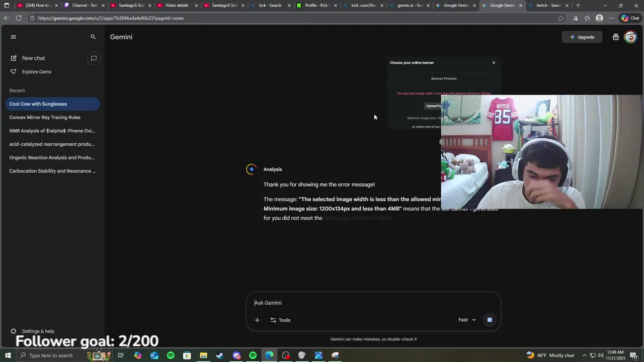Viewport: 644px width, 362px height.
Task: Open Task View in the taskbar
Action: 121,355
